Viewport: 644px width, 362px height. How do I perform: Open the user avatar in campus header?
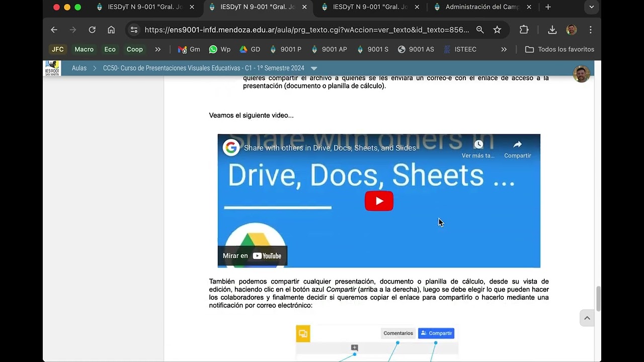tap(582, 74)
